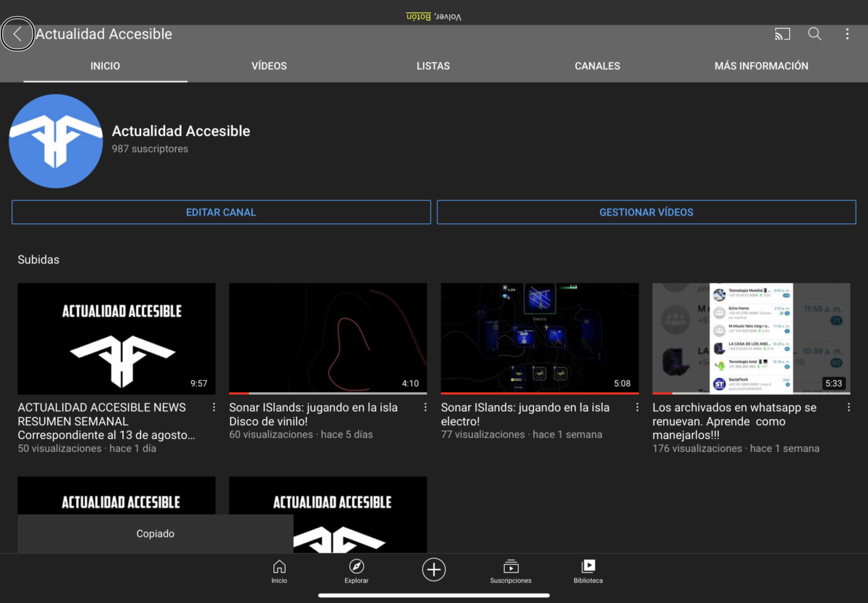The height and width of the screenshot is (603, 868).
Task: Open the Cast to device icon
Action: pos(782,34)
